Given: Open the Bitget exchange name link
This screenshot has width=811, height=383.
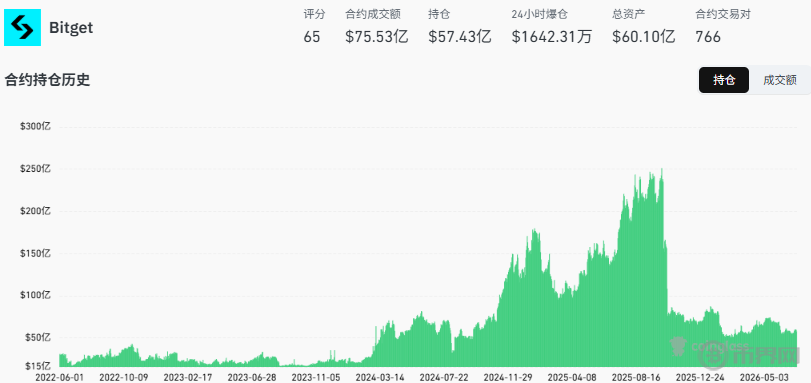Looking at the screenshot, I should [71, 28].
